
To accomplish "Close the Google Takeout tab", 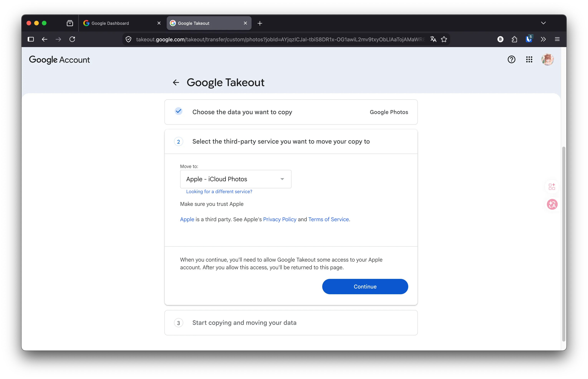I will (245, 23).
